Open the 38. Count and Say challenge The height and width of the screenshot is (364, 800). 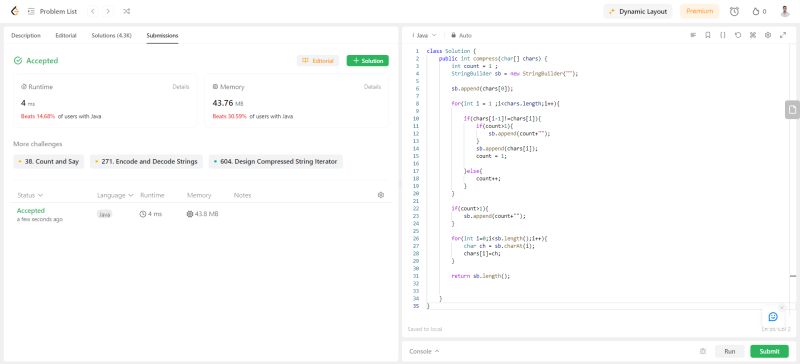pyautogui.click(x=48, y=161)
